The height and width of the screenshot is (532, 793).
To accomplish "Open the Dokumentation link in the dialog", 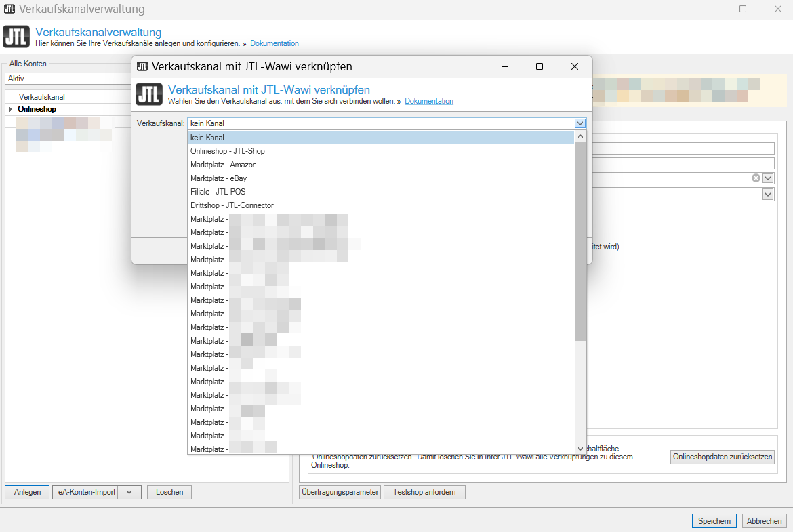I will coord(429,101).
